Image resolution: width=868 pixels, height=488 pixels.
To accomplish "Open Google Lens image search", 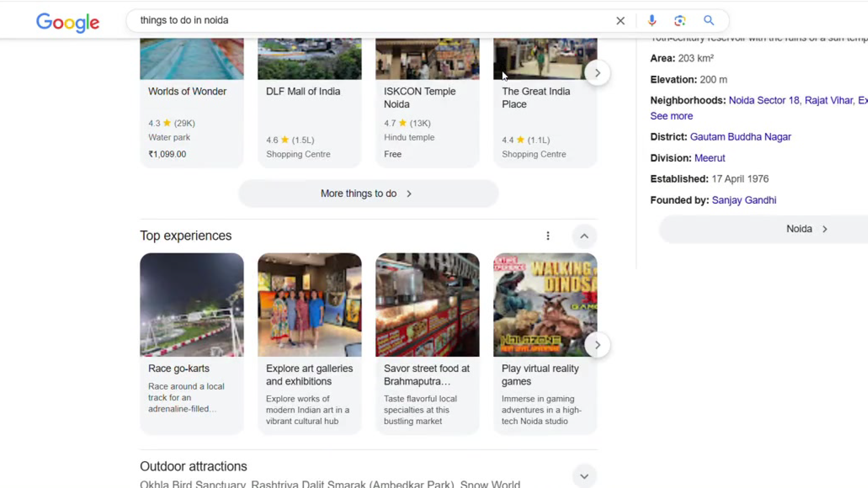I will [x=680, y=21].
